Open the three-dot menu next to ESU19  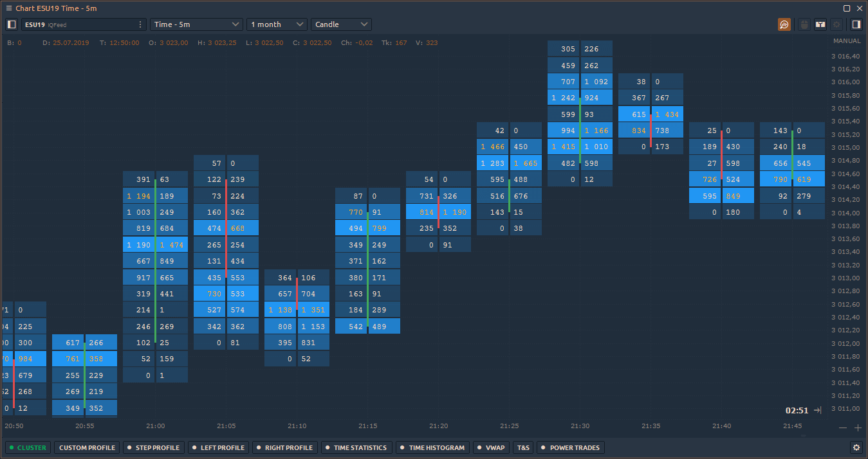click(x=140, y=24)
